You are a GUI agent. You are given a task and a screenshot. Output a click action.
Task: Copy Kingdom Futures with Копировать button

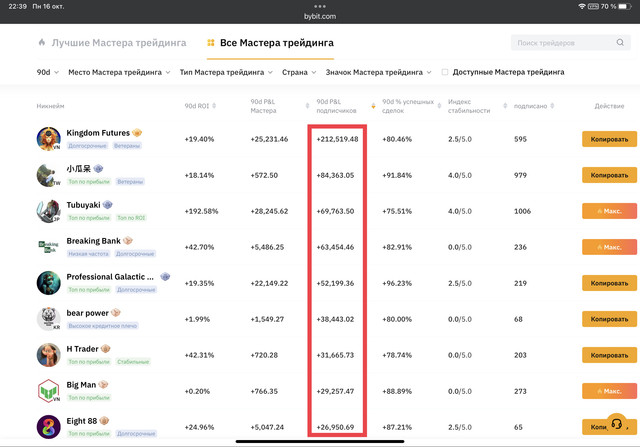[x=609, y=139]
